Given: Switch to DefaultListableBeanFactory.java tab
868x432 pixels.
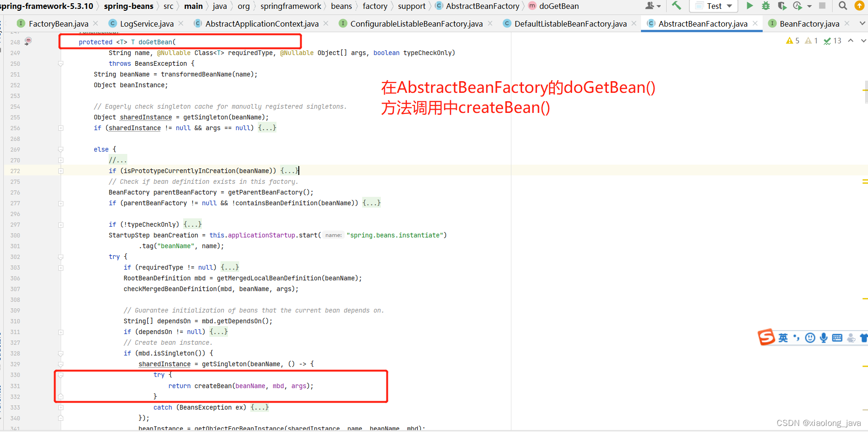Looking at the screenshot, I should tap(571, 23).
